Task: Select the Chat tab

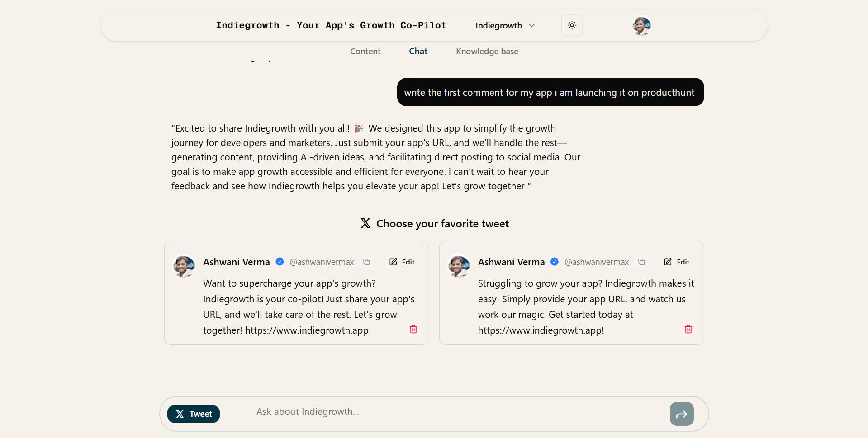Action: pyautogui.click(x=418, y=52)
